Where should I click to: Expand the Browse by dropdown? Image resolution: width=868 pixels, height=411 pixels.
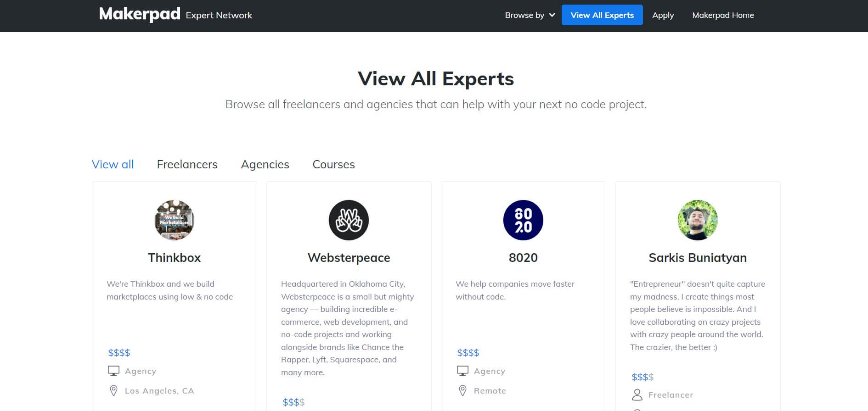pos(530,15)
